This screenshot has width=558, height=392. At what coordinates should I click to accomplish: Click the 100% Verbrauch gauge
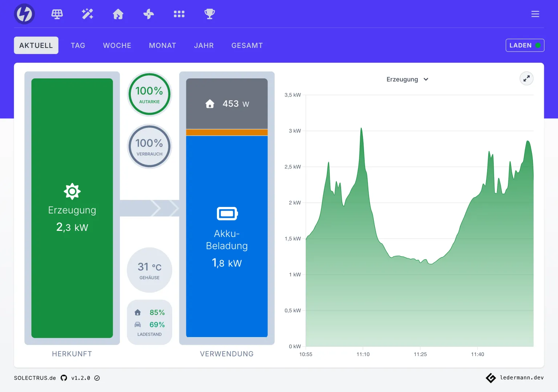point(149,147)
